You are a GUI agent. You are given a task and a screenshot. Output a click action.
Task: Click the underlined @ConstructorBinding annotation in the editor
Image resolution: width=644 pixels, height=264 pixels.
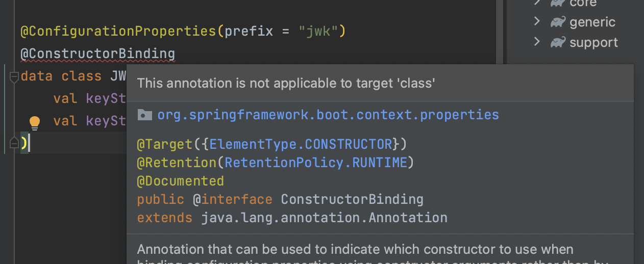[x=97, y=54]
